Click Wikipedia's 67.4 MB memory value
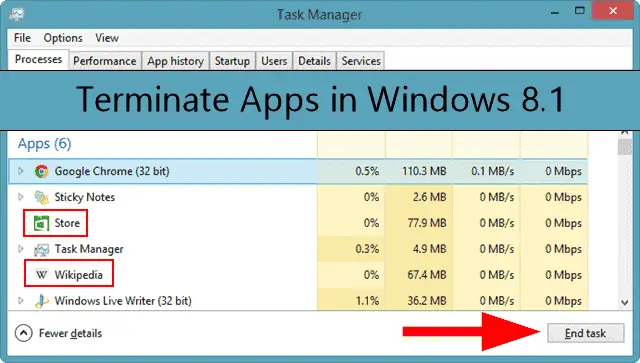Image resolution: width=640 pixels, height=363 pixels. 427,275
